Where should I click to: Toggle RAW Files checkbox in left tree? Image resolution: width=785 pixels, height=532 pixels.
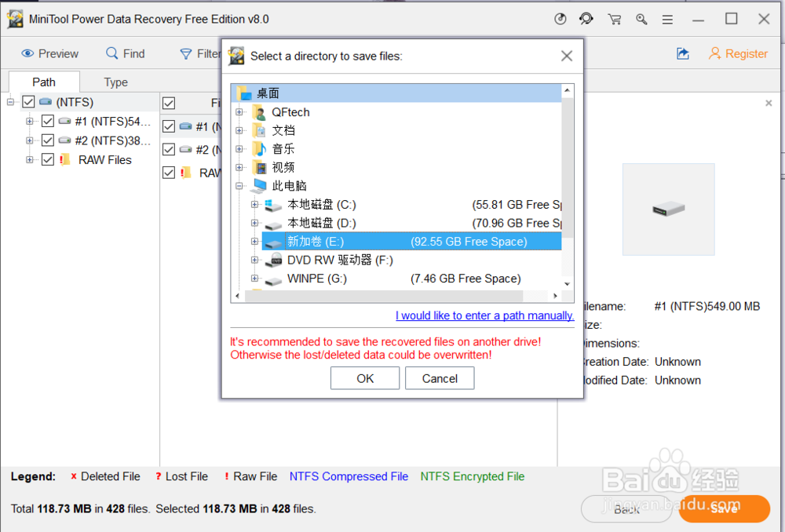click(x=48, y=159)
